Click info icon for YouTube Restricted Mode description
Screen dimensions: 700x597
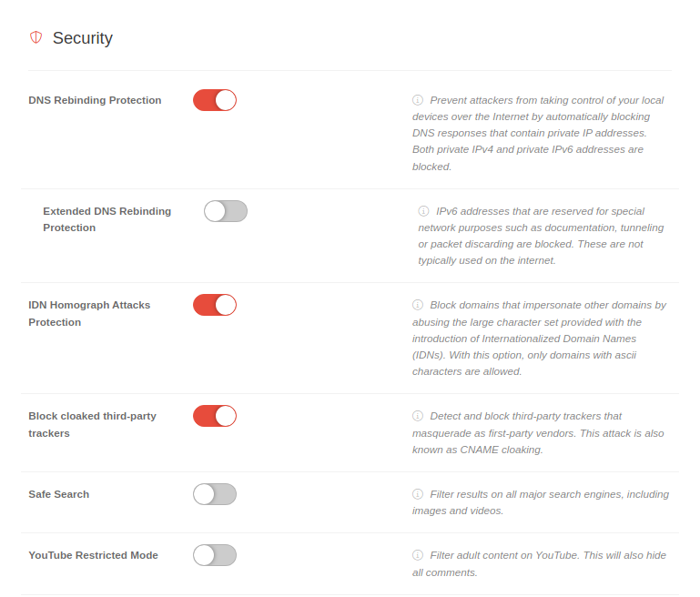[418, 555]
